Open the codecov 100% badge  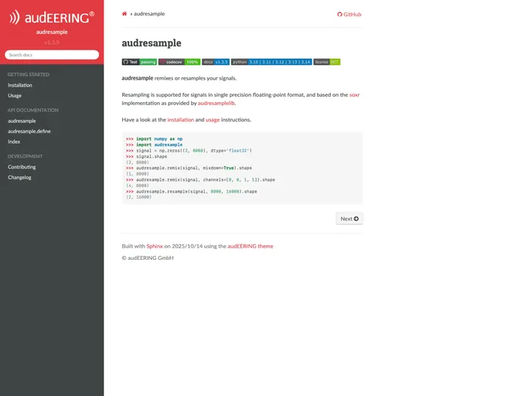(x=179, y=62)
